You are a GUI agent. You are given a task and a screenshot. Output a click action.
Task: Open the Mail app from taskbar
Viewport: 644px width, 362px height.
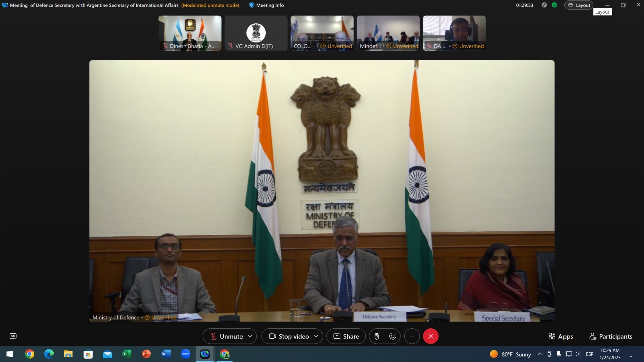(x=107, y=354)
